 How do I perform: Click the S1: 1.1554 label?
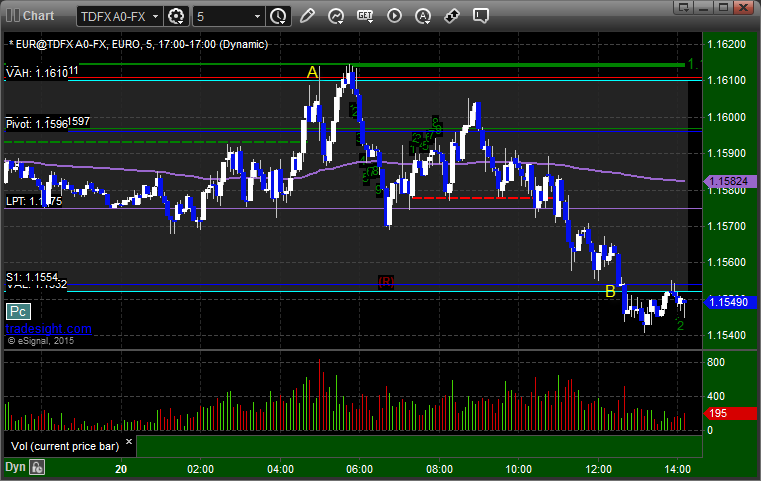pos(32,277)
